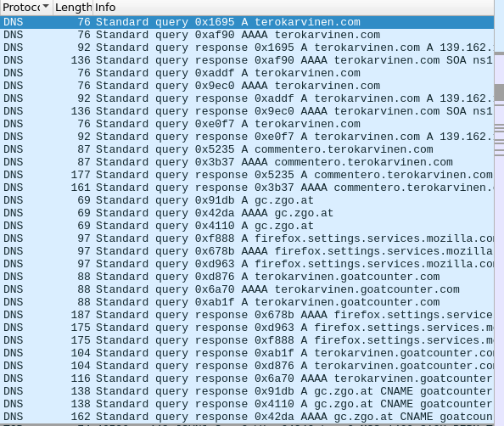Select response 0xf888 A firefox.settings row
This screenshot has width=504, height=426.
(247, 340)
